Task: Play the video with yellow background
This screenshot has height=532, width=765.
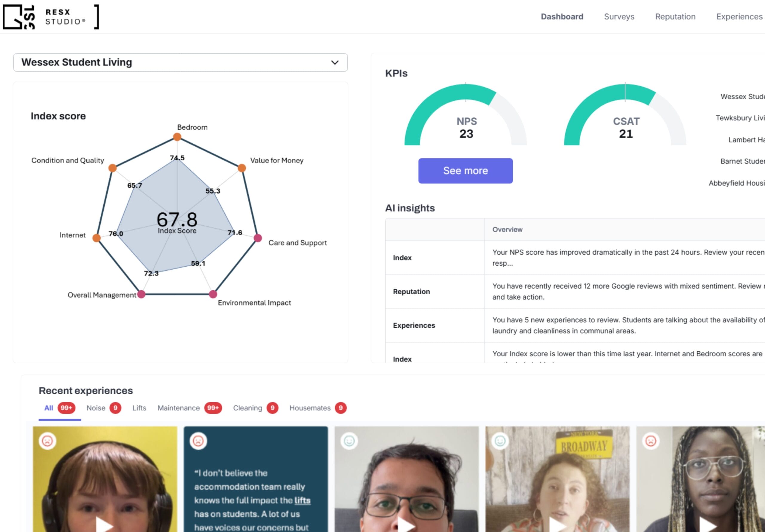Action: [104, 525]
